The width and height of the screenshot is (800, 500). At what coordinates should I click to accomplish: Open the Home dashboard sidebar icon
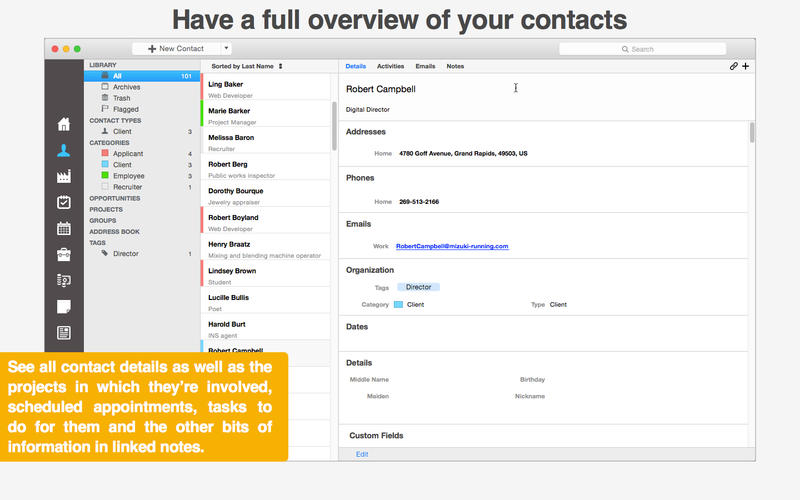[x=64, y=124]
